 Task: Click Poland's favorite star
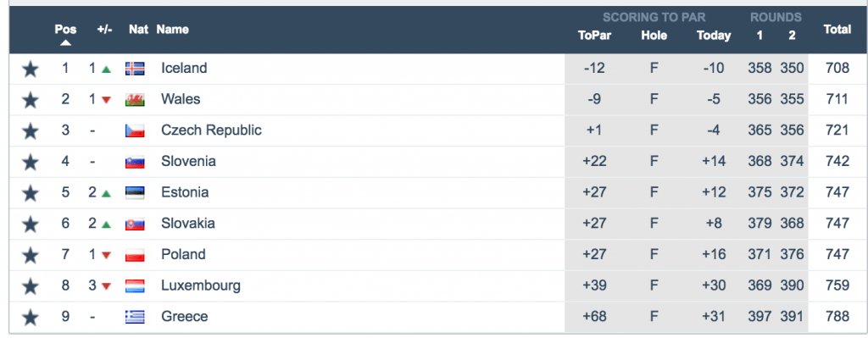[31, 255]
